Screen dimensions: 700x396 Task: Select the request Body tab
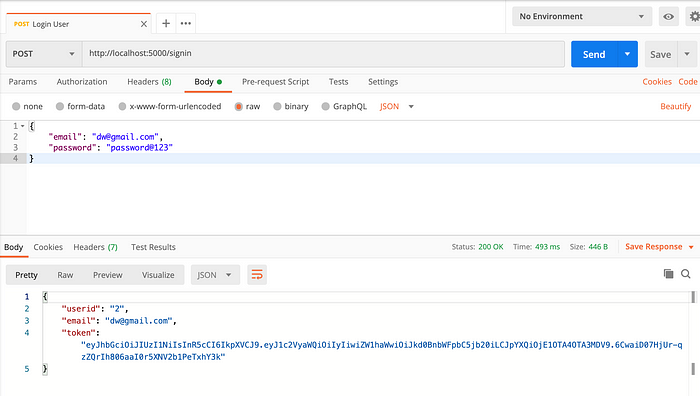[x=208, y=82]
